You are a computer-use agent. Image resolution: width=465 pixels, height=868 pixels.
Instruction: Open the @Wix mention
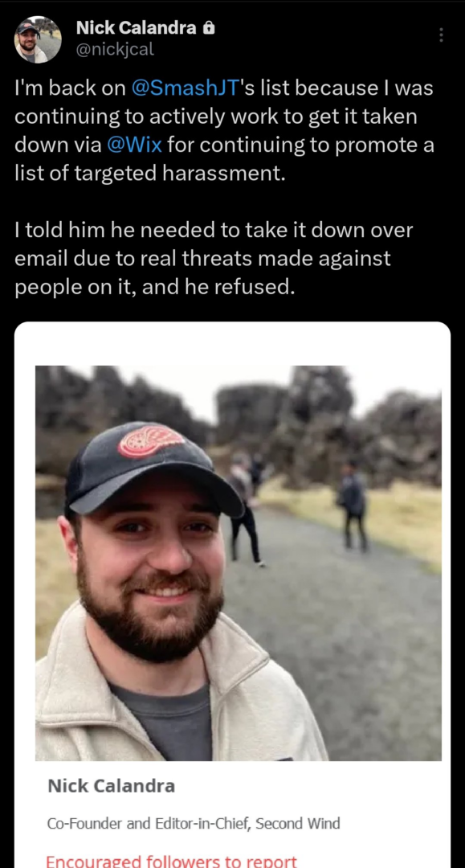point(134,145)
